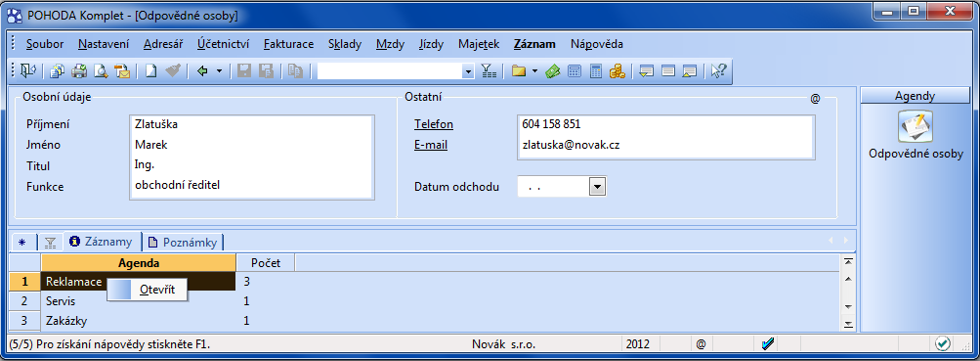Click the @ symbol in Ostatní header

click(x=815, y=99)
